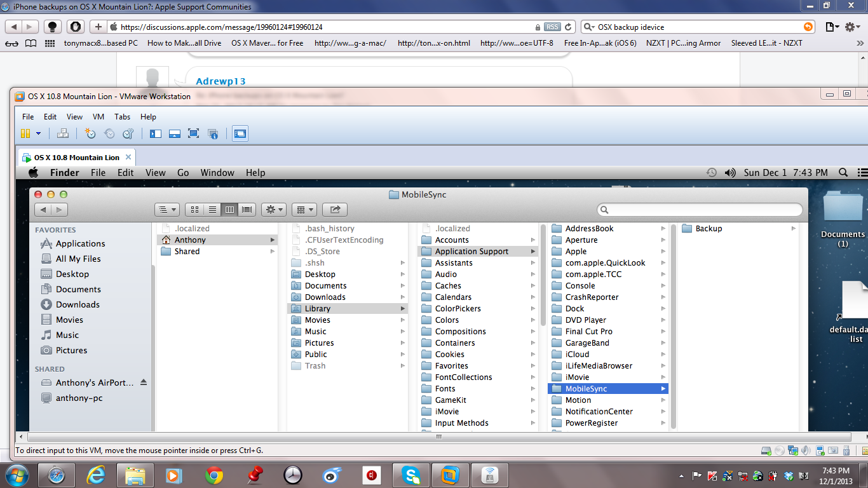Reload the Apple discussions page
Viewport: 868px width, 488px height.
pos(569,27)
